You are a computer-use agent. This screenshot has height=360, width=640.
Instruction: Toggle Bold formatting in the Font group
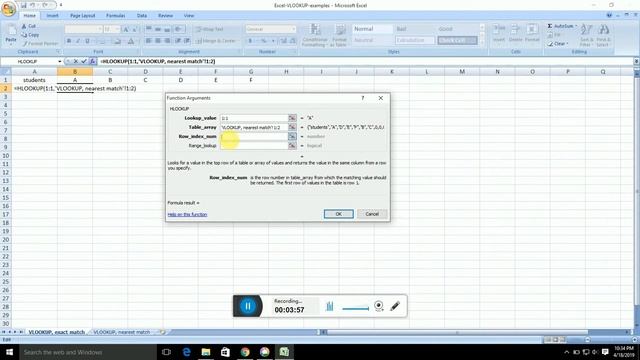pos(69,41)
